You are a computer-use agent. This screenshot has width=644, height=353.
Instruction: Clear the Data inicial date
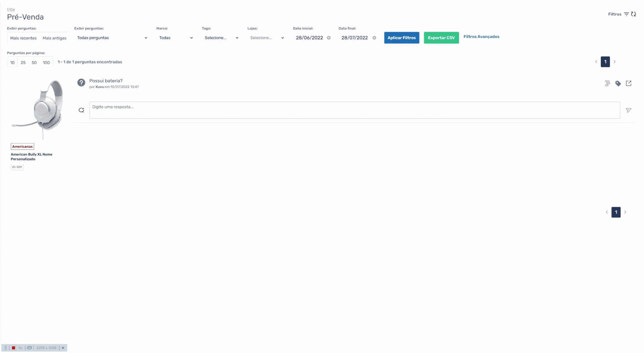click(x=329, y=38)
